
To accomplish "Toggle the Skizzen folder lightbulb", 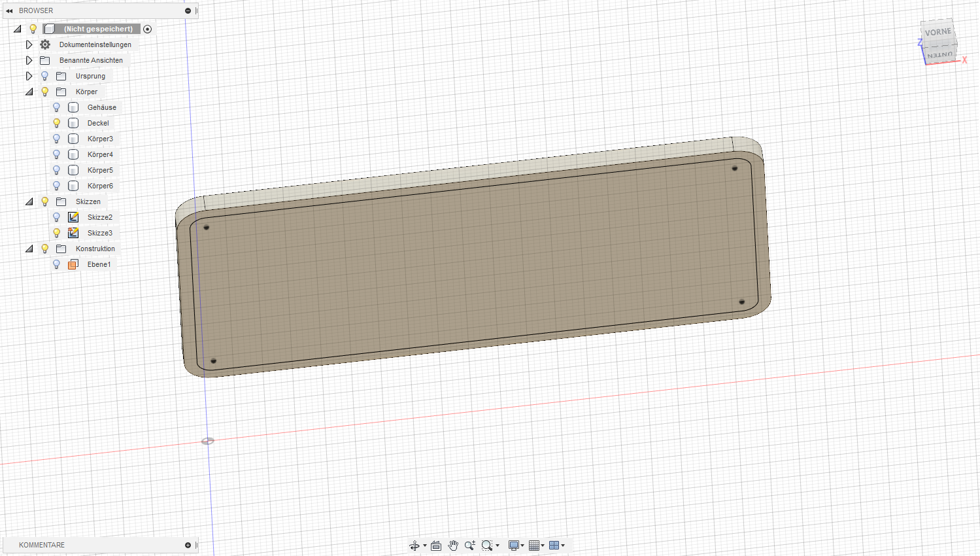I will (45, 201).
